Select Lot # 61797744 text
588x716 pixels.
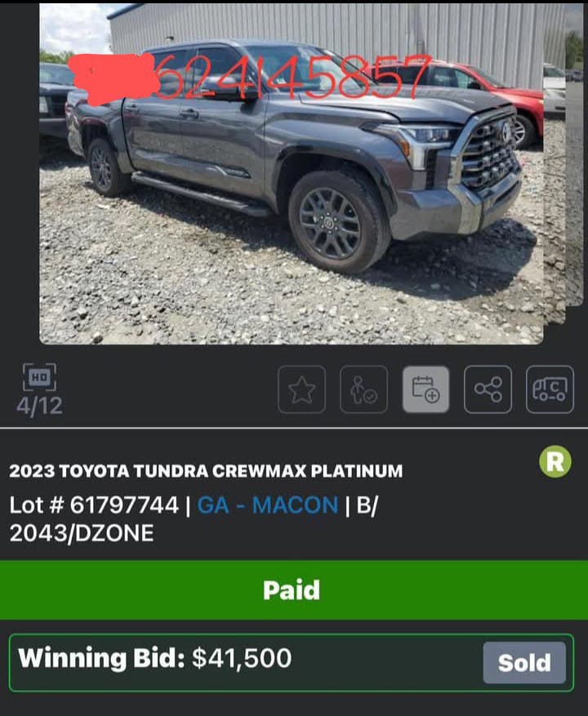94,505
